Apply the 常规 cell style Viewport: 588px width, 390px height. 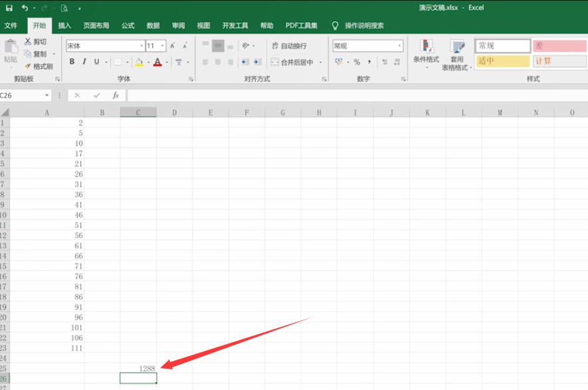coord(503,46)
